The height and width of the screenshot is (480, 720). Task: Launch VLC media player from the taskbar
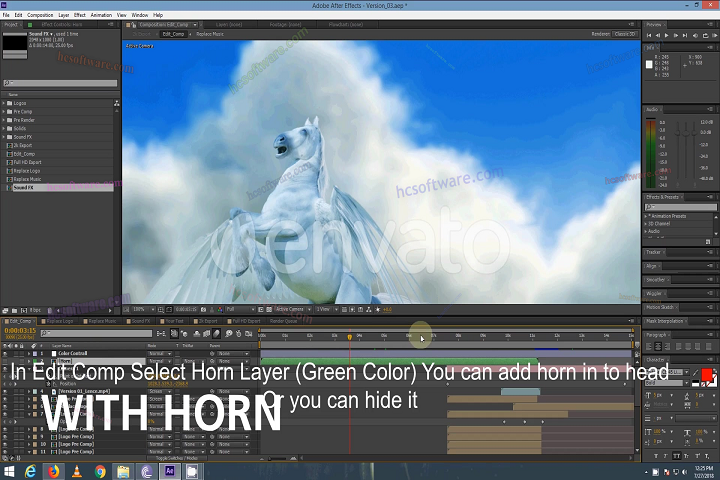pos(77,471)
